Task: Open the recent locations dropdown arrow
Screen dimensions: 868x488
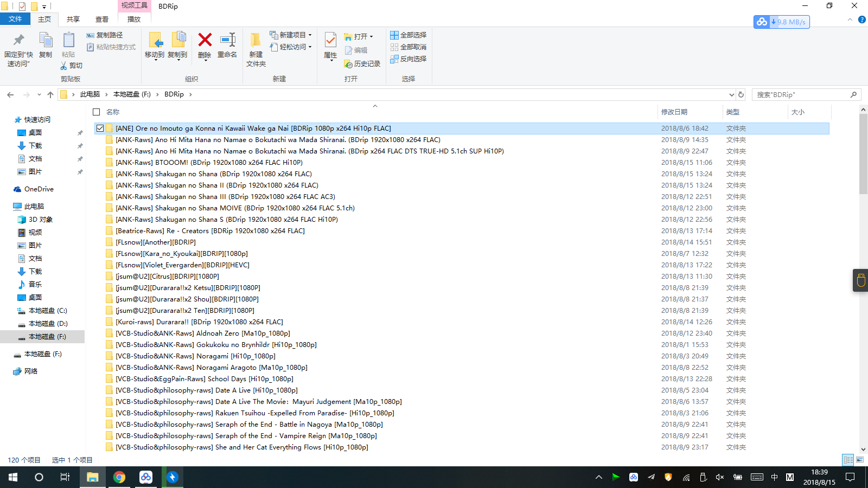Action: click(x=39, y=95)
